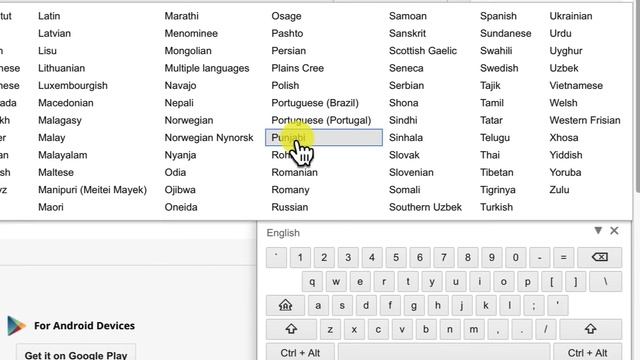This screenshot has height=360, width=640.
Task: Click the m key
Action: (473, 329)
